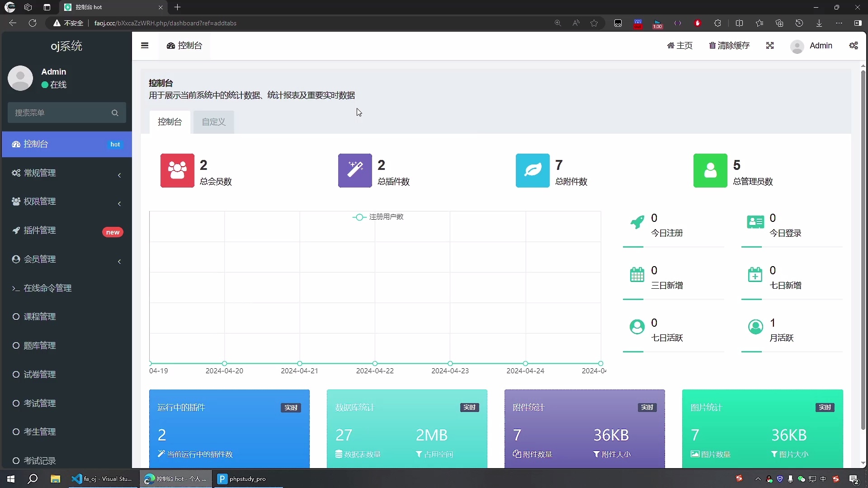Open browser extensions puzzle icon
868x488 pixels.
[x=717, y=23]
